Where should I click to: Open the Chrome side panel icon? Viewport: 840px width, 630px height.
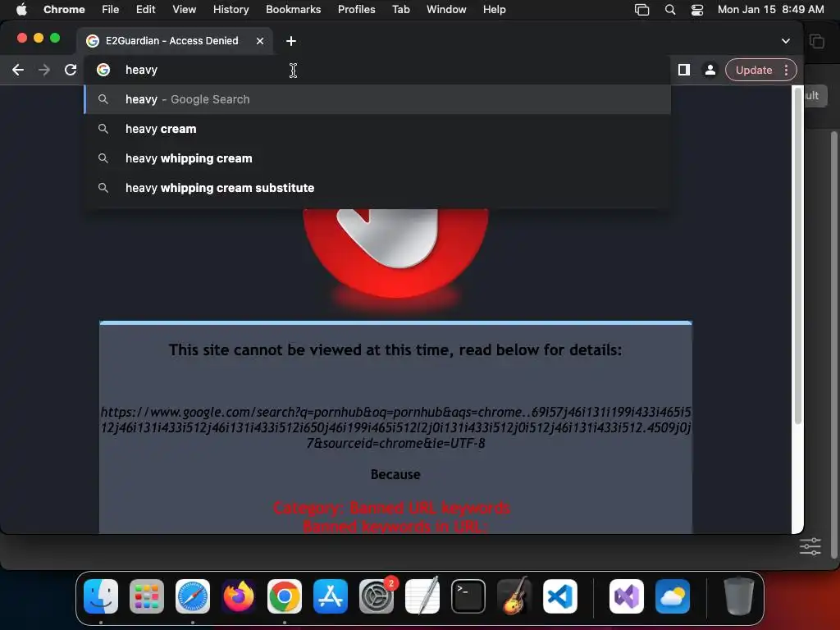pos(683,70)
